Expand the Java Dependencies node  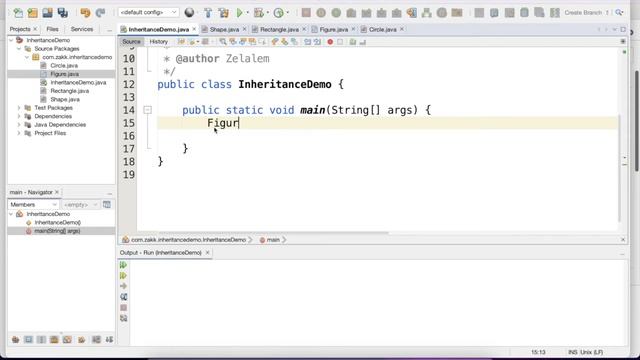click(x=19, y=124)
